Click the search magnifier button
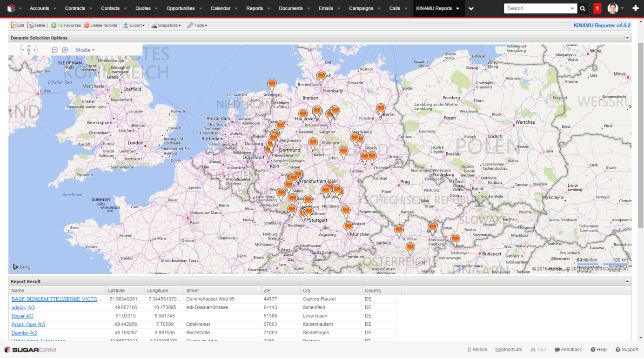 583,8
